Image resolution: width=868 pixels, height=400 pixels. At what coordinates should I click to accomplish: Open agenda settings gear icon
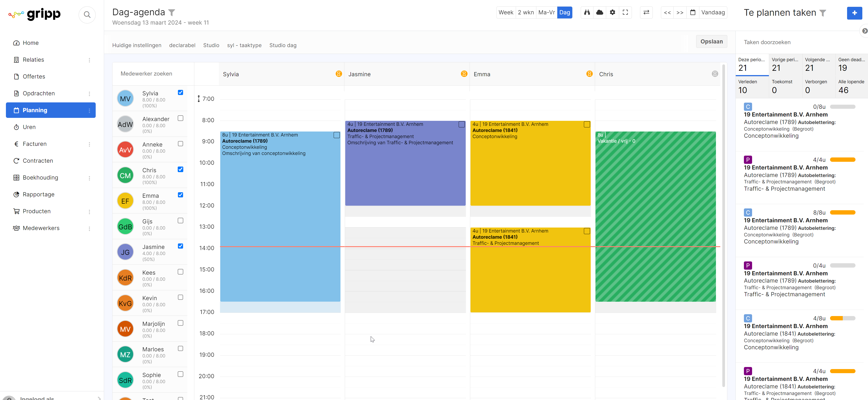coord(613,13)
